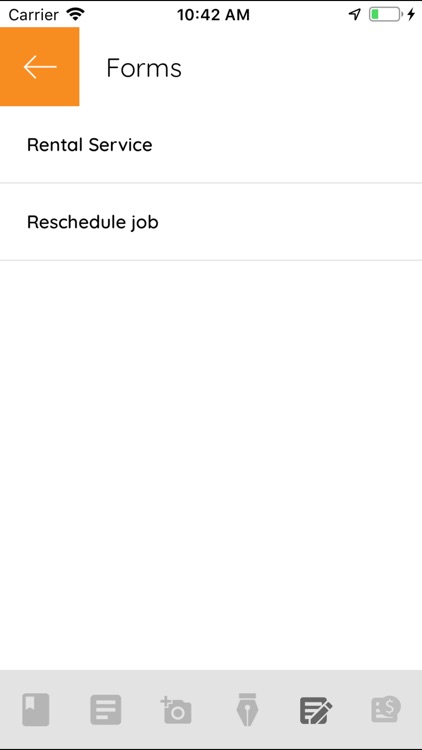Tap the charging bolt icon
Image resolution: width=422 pixels, height=750 pixels.
[411, 14]
